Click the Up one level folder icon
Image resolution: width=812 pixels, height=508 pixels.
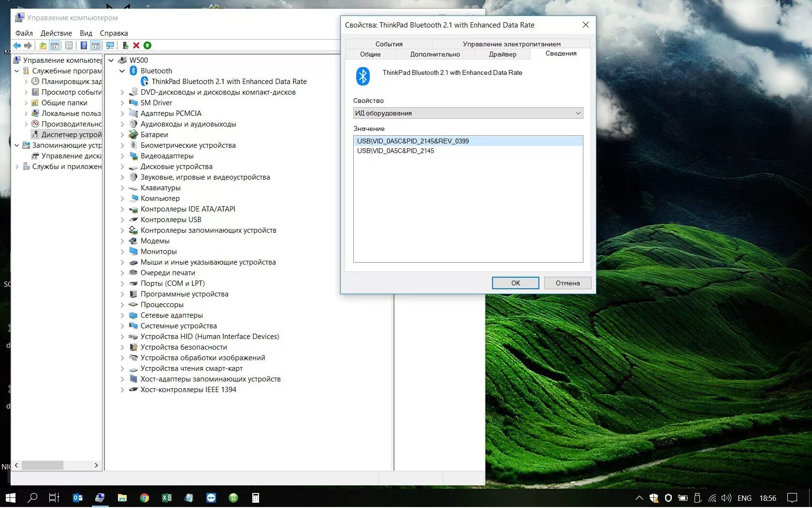tap(43, 45)
